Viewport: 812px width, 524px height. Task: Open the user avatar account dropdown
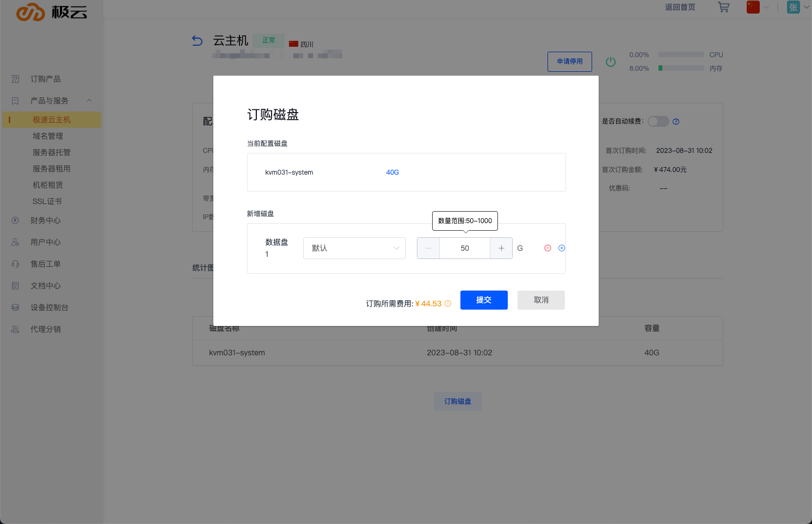tap(797, 7)
